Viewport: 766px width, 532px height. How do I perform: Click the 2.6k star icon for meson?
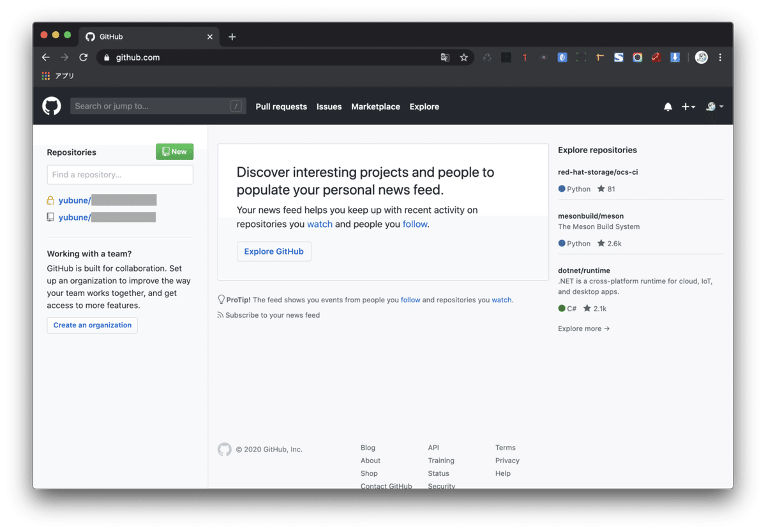pos(601,243)
